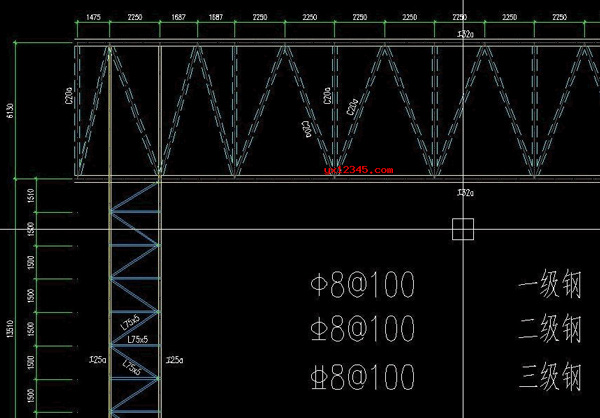Select the 二级钢 label
The width and height of the screenshot is (600, 418).
tap(550, 328)
